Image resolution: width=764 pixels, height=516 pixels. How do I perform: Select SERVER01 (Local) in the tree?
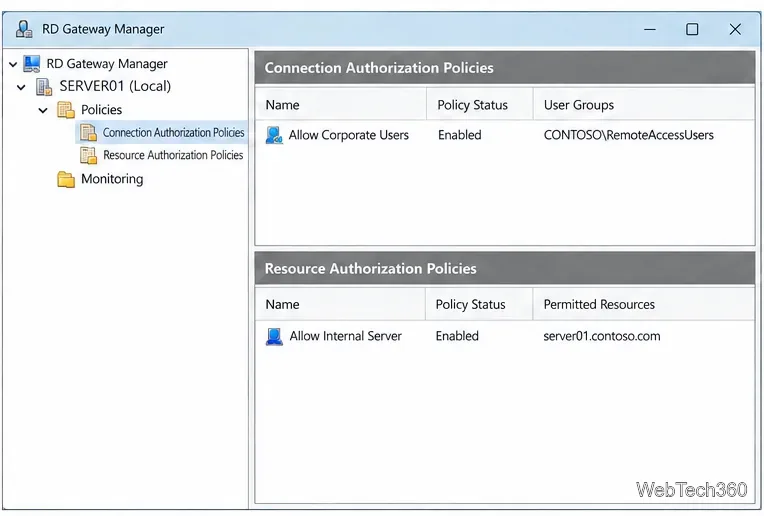(115, 86)
